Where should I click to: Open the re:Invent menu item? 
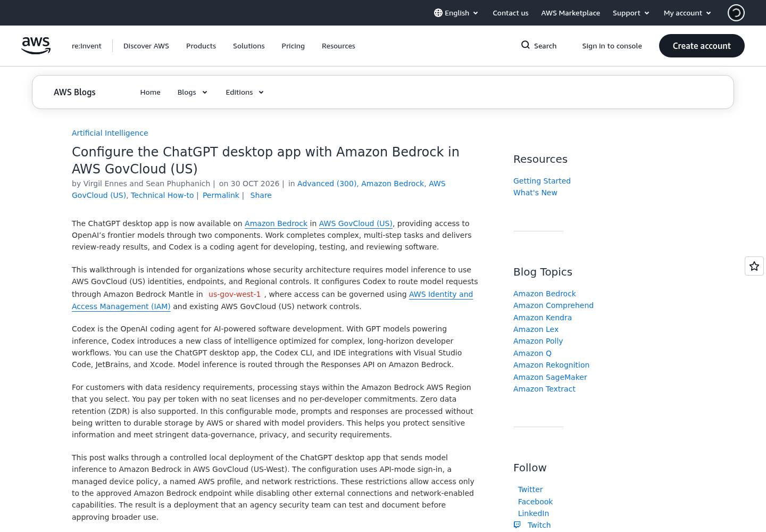[87, 46]
